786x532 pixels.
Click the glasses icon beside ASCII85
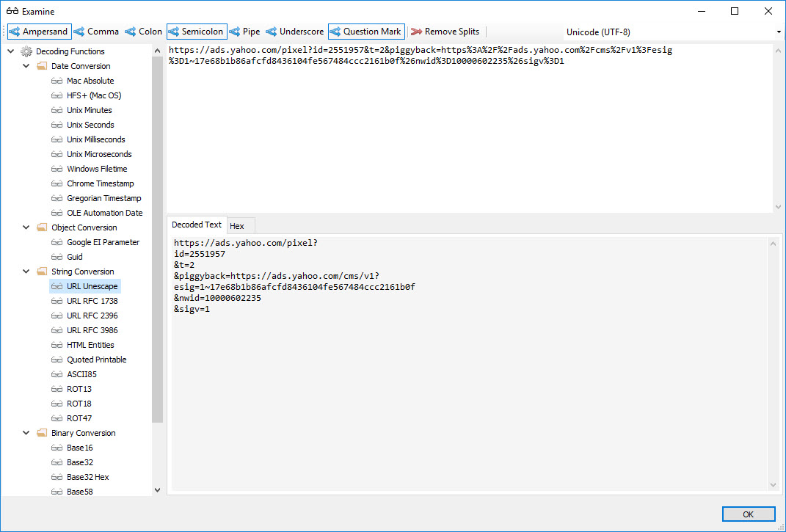57,374
